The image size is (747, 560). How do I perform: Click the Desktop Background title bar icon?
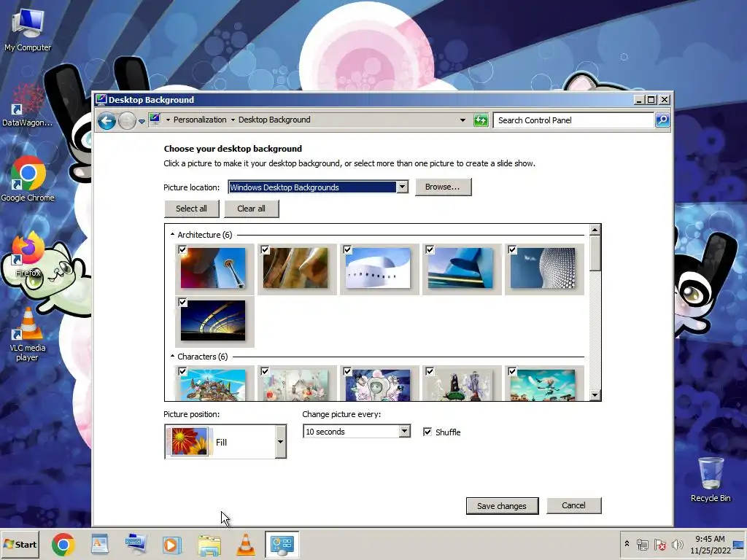(101, 99)
